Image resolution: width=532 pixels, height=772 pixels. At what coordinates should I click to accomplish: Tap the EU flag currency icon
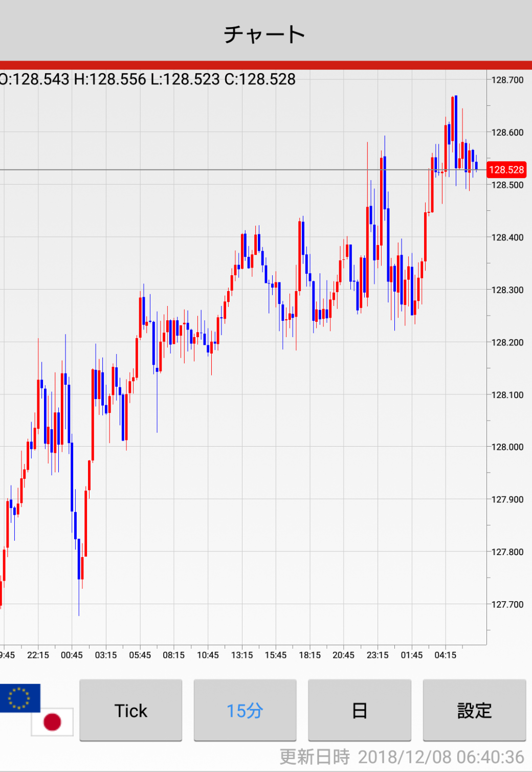point(19,698)
